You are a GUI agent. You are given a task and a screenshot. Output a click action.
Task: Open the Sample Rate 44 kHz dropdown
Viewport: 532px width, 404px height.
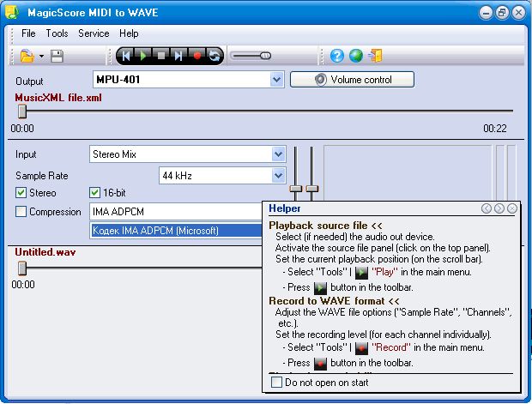(278, 175)
